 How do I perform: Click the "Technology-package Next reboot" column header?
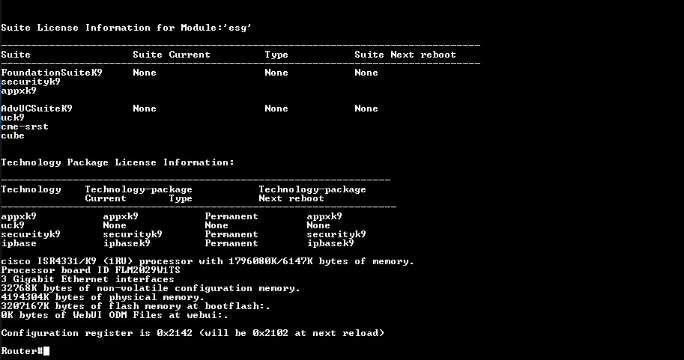312,194
